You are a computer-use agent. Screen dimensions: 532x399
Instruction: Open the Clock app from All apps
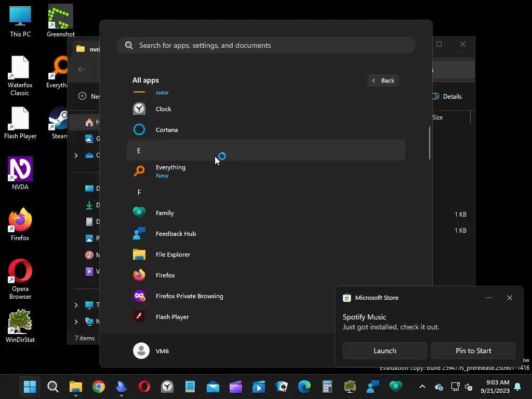[x=265, y=109]
